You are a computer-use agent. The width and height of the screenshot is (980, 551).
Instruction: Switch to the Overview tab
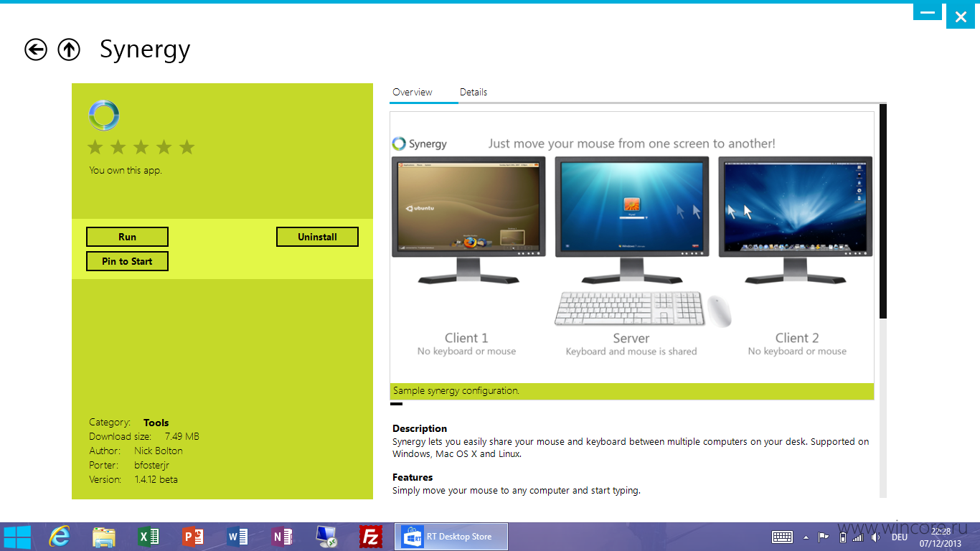click(x=413, y=93)
